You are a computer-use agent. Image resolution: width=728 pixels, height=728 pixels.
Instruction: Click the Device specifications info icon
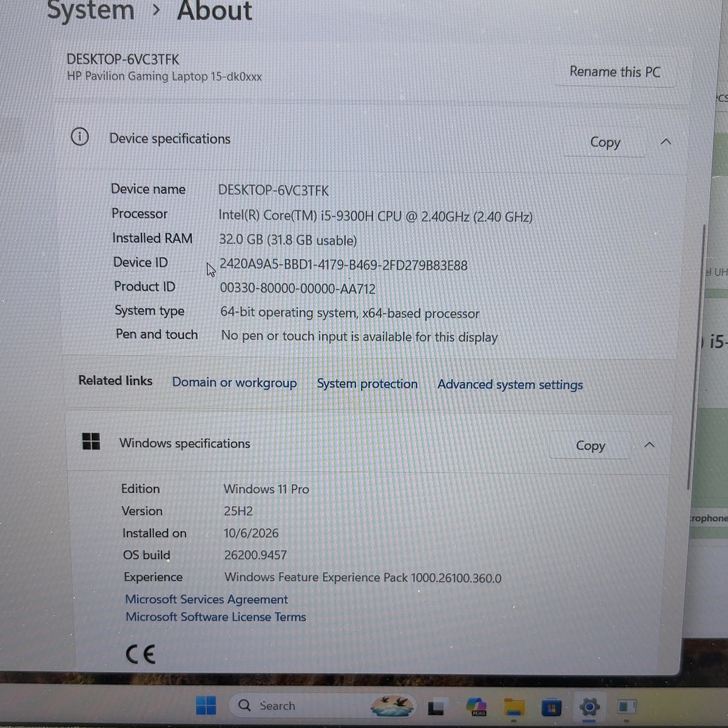click(79, 137)
